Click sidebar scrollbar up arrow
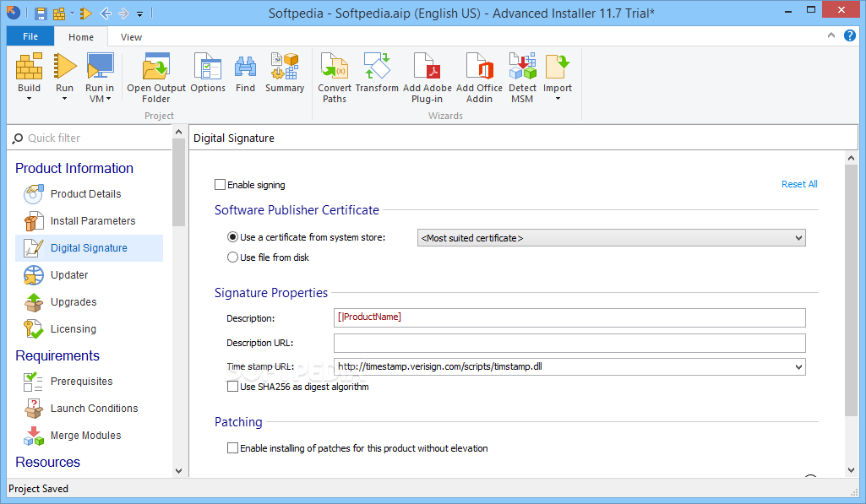The height and width of the screenshot is (504, 866). (178, 132)
